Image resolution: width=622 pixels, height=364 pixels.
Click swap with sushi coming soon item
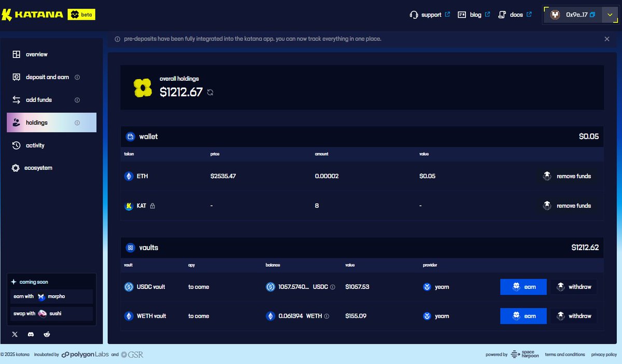pyautogui.click(x=51, y=313)
